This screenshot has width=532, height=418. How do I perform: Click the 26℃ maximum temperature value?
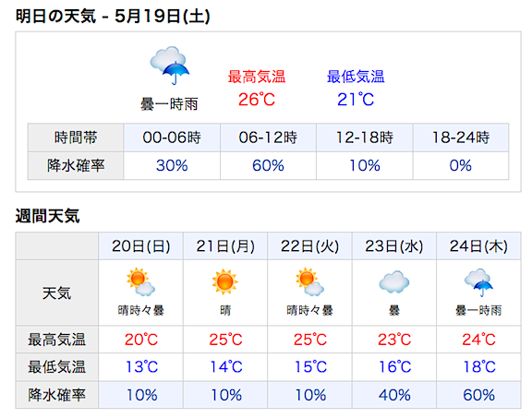click(x=257, y=100)
